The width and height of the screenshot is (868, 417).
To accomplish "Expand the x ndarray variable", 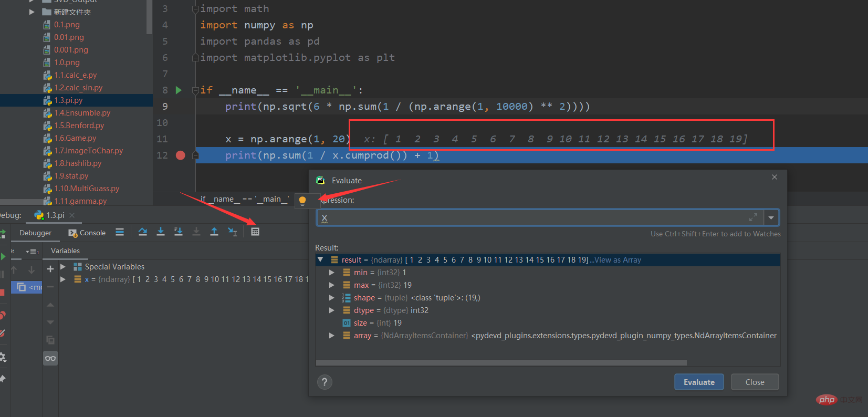I will pos(63,279).
